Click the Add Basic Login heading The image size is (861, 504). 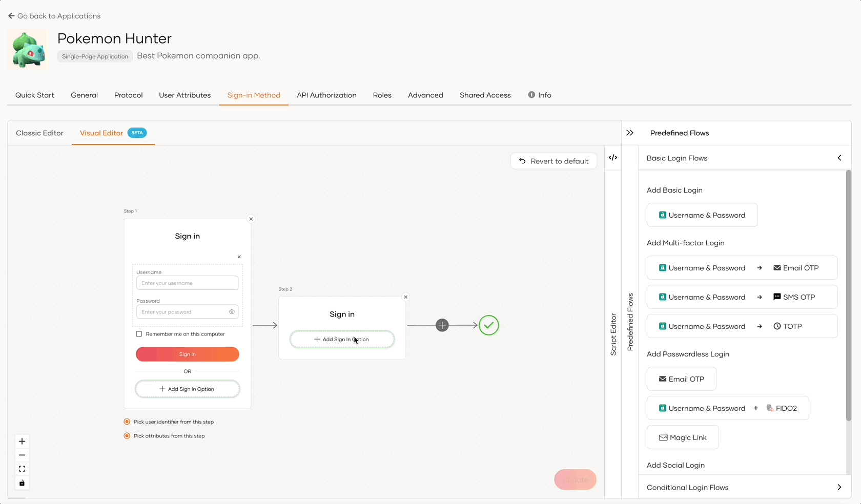click(x=674, y=190)
